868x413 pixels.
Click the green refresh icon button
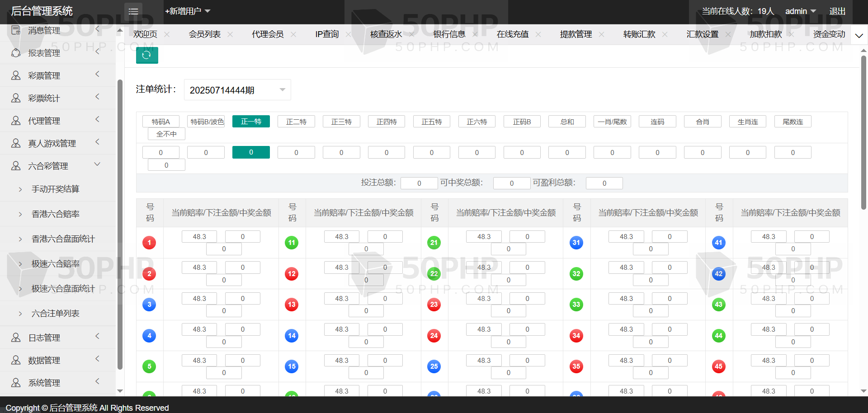147,55
